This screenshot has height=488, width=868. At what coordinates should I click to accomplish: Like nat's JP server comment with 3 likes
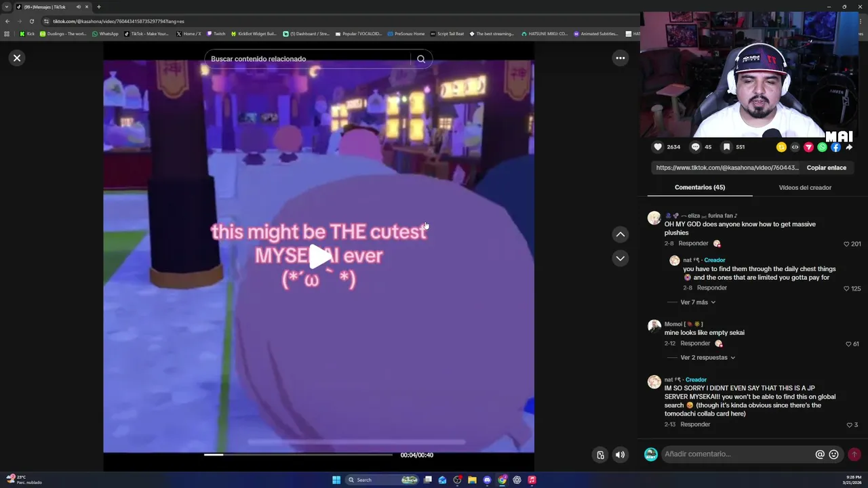[x=849, y=425]
